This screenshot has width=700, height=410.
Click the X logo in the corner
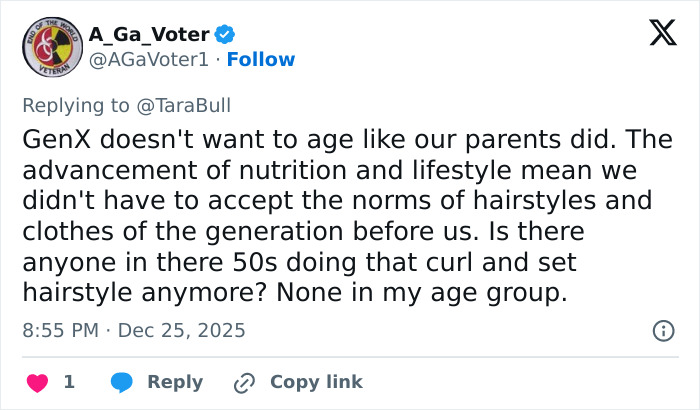coord(655,34)
